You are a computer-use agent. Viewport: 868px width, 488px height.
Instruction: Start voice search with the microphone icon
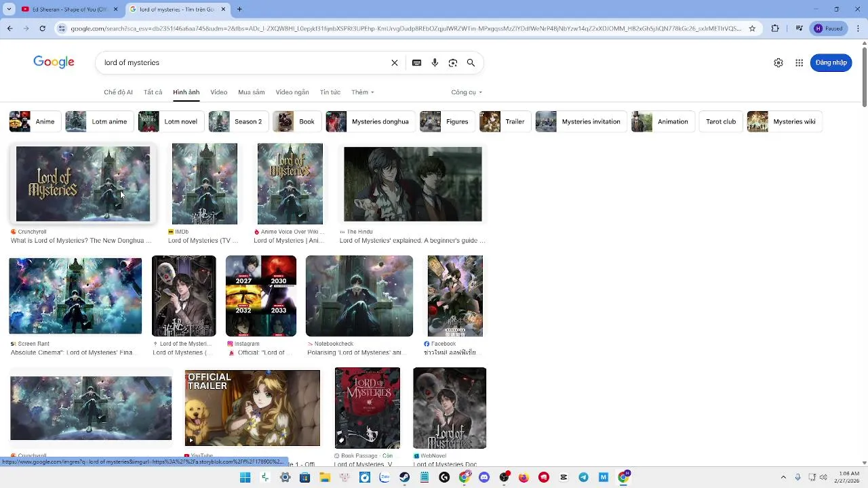click(x=435, y=62)
